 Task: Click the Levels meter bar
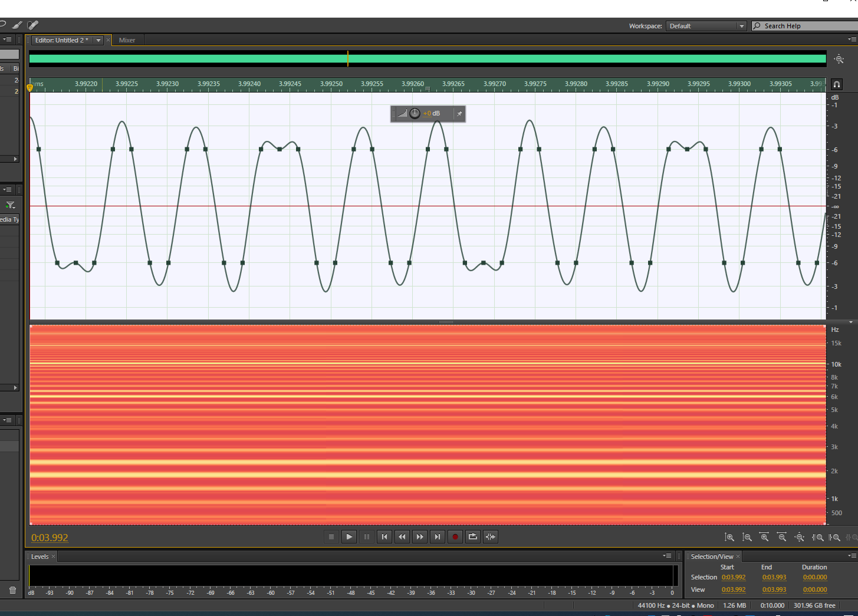click(x=353, y=575)
